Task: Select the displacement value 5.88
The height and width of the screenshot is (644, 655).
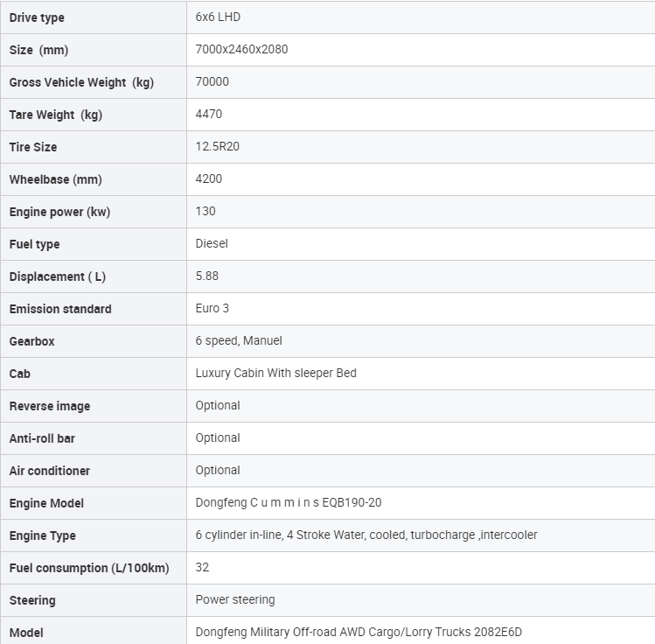Action: (207, 276)
